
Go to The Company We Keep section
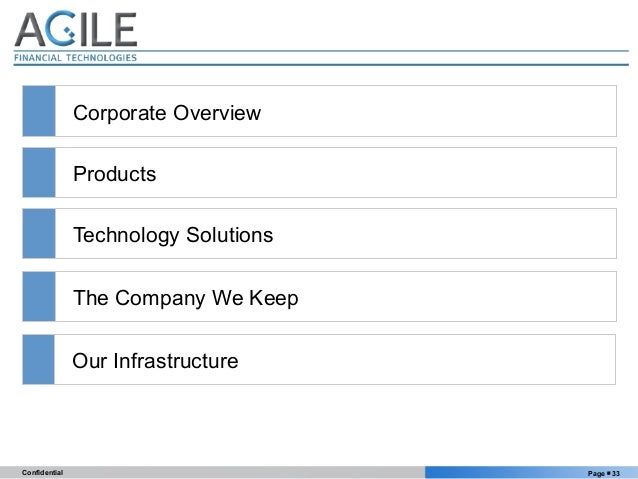[185, 299]
